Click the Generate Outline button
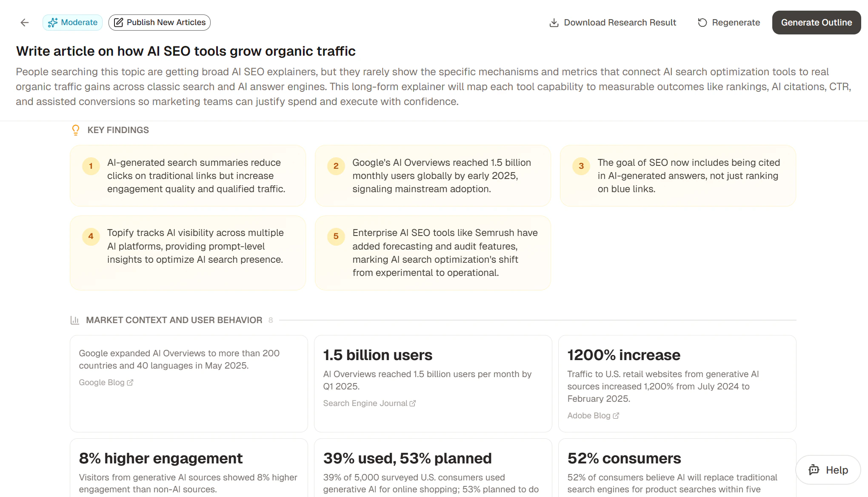This screenshot has height=497, width=868. (x=817, y=23)
